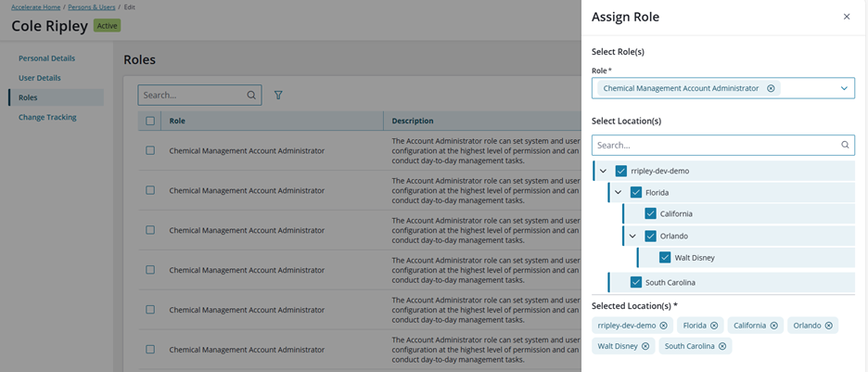Viewport: 868px width, 372px height.
Task: Remove Chemical Management Account Administrator role chip
Action: (x=771, y=88)
